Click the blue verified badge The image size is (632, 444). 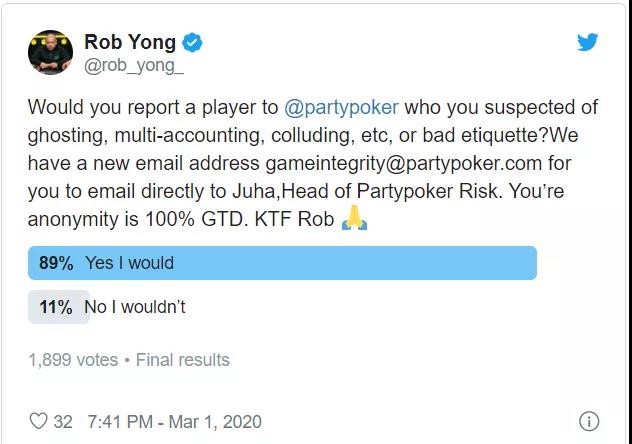click(192, 43)
